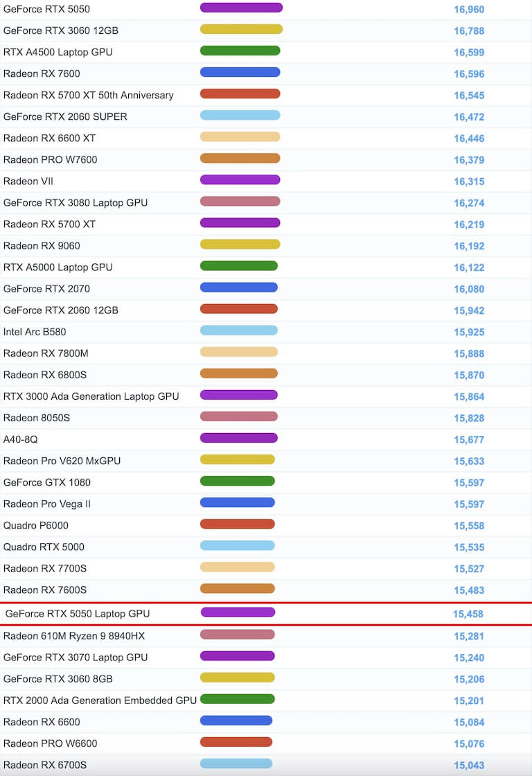The width and height of the screenshot is (532, 776).
Task: Open RTX 3000 Ada Generation Laptop GPU
Action: coord(91,396)
